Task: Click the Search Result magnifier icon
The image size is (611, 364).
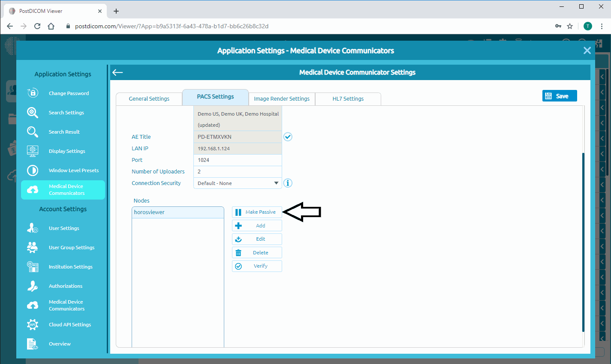Action: coord(33,131)
